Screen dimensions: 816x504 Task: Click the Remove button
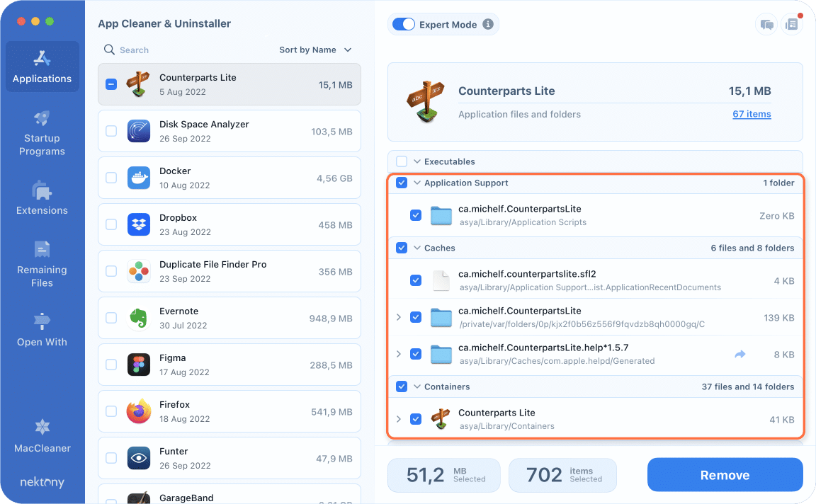point(725,475)
